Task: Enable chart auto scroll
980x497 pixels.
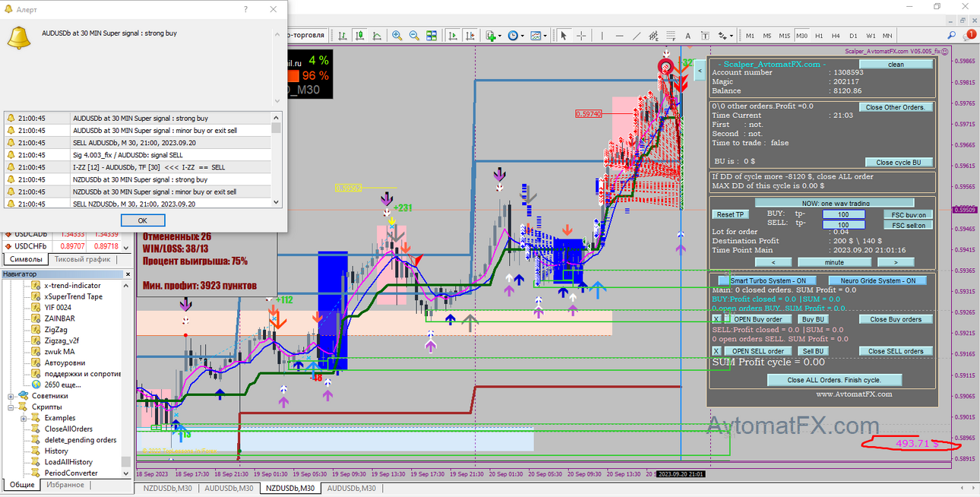Action: pyautogui.click(x=453, y=35)
